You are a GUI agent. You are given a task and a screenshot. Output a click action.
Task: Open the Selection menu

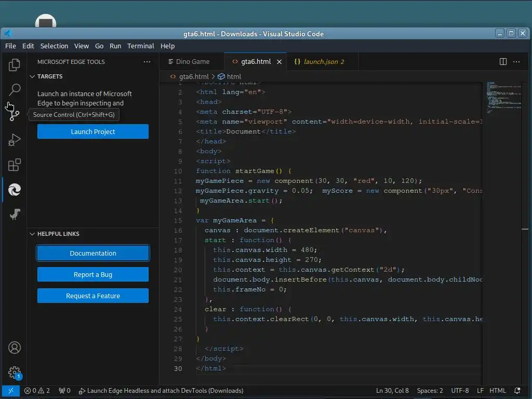(x=54, y=46)
